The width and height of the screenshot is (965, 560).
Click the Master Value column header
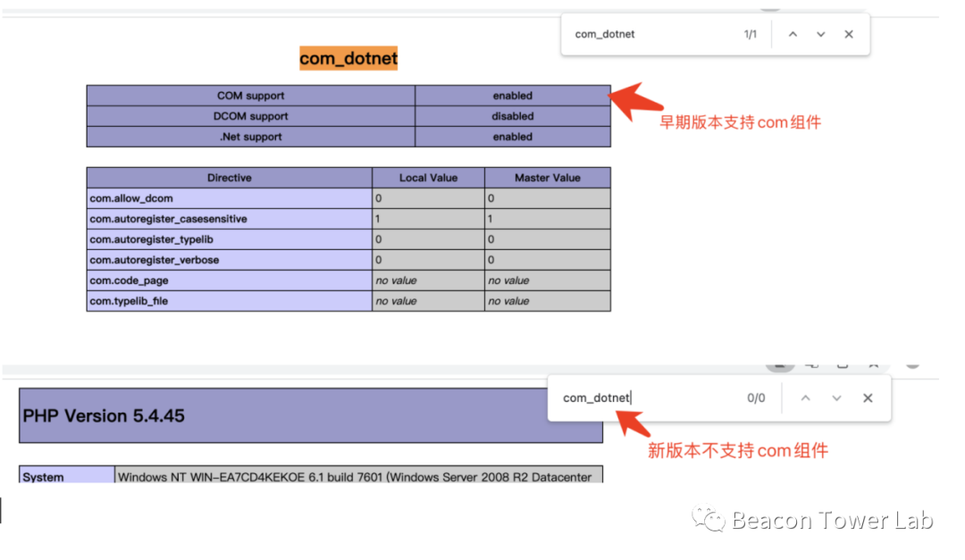(x=547, y=178)
